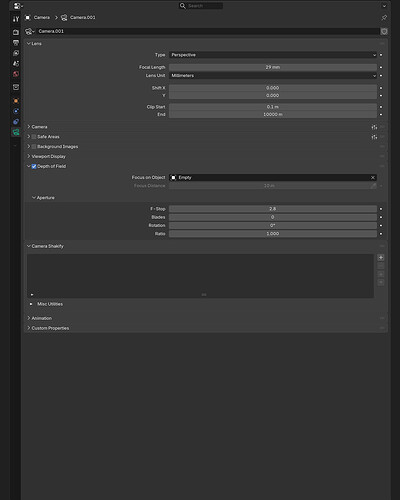Click the keyframe dot beside F-Stop
This screenshot has width=400, height=500.
click(x=381, y=209)
